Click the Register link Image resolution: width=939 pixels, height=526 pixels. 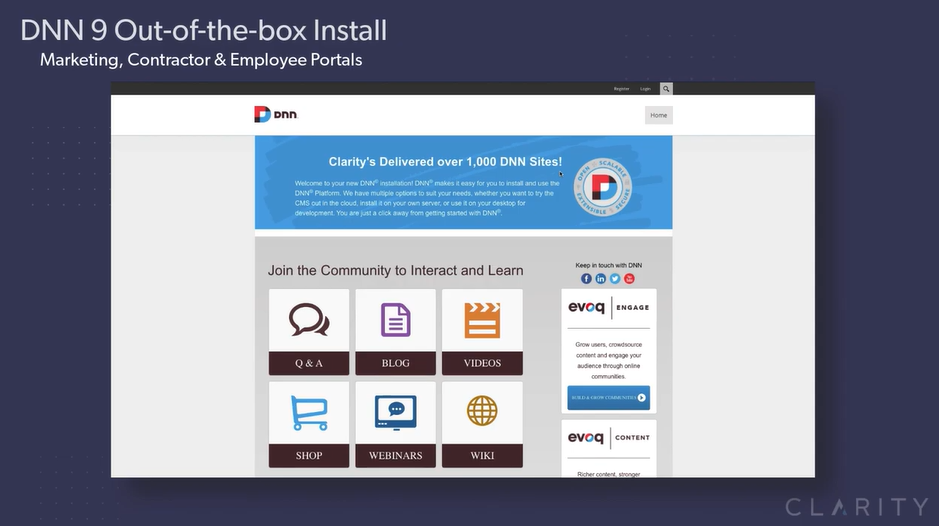[621, 89]
